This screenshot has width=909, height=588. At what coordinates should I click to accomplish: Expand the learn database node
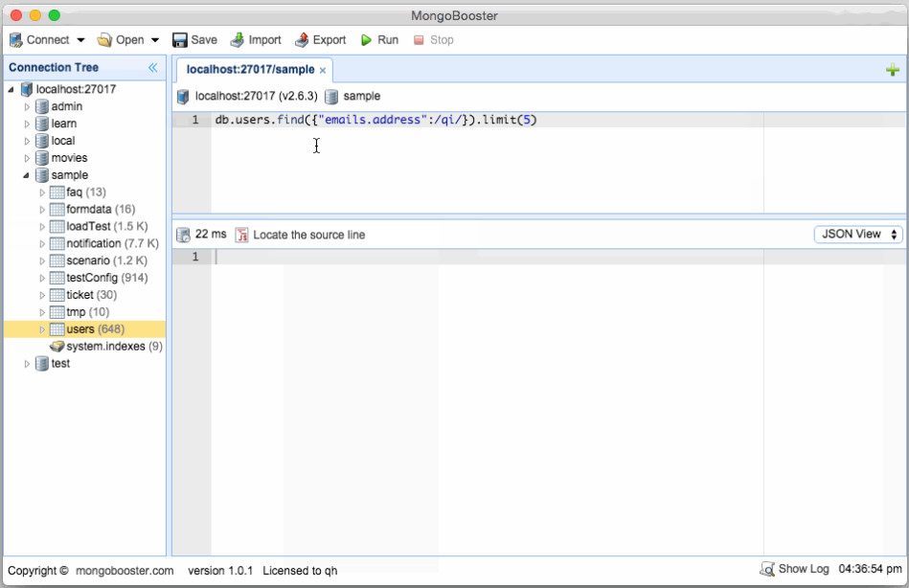27,124
